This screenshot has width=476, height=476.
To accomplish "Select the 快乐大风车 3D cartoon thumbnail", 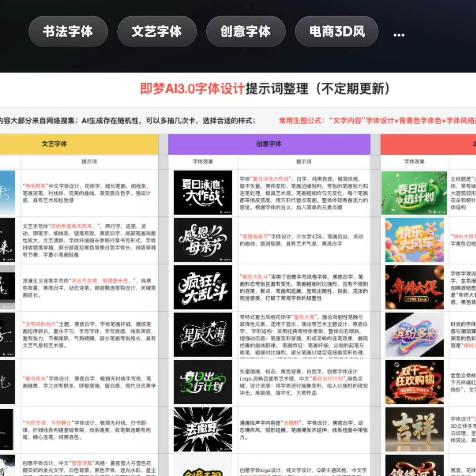I will click(414, 240).
